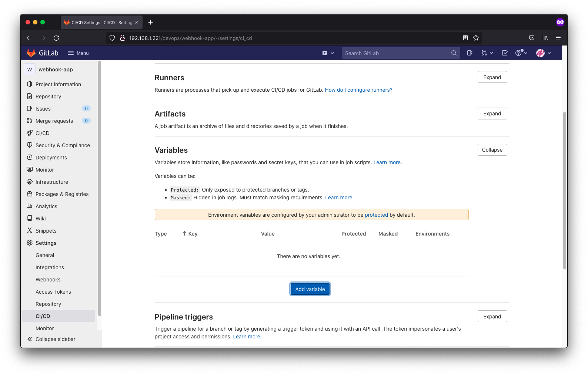Follow the 'How do I configure runners?' link
The height and width of the screenshot is (375, 588).
click(358, 90)
